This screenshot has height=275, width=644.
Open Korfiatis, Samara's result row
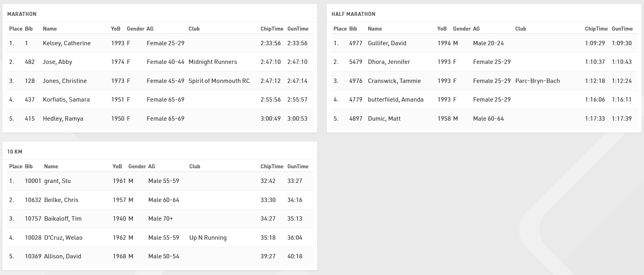(x=66, y=100)
